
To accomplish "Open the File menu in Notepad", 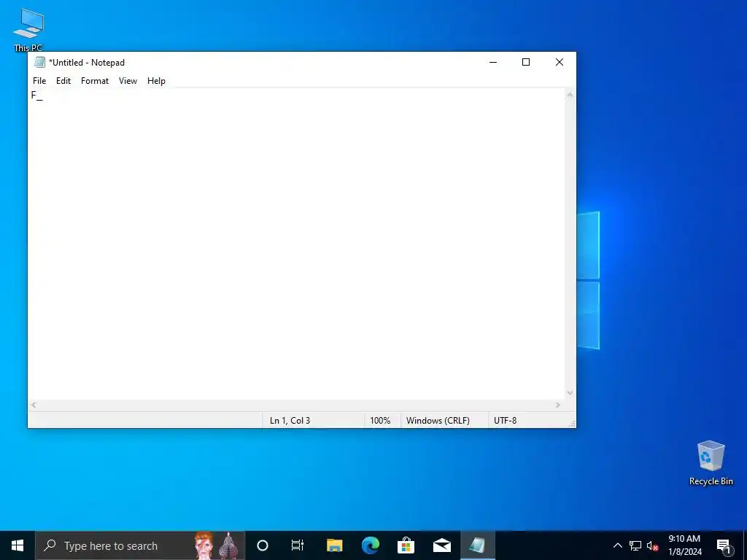I will pos(39,81).
